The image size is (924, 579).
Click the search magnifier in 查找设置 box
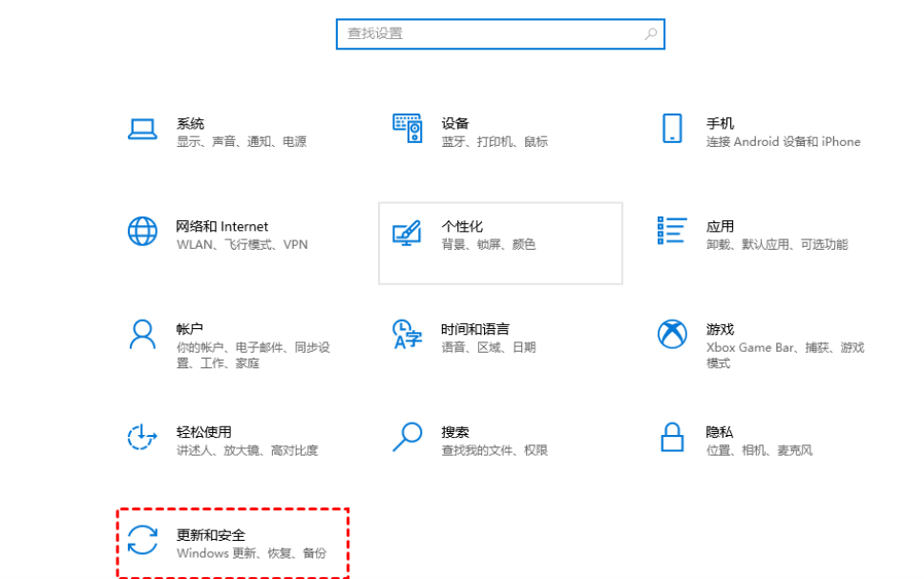pos(651,34)
